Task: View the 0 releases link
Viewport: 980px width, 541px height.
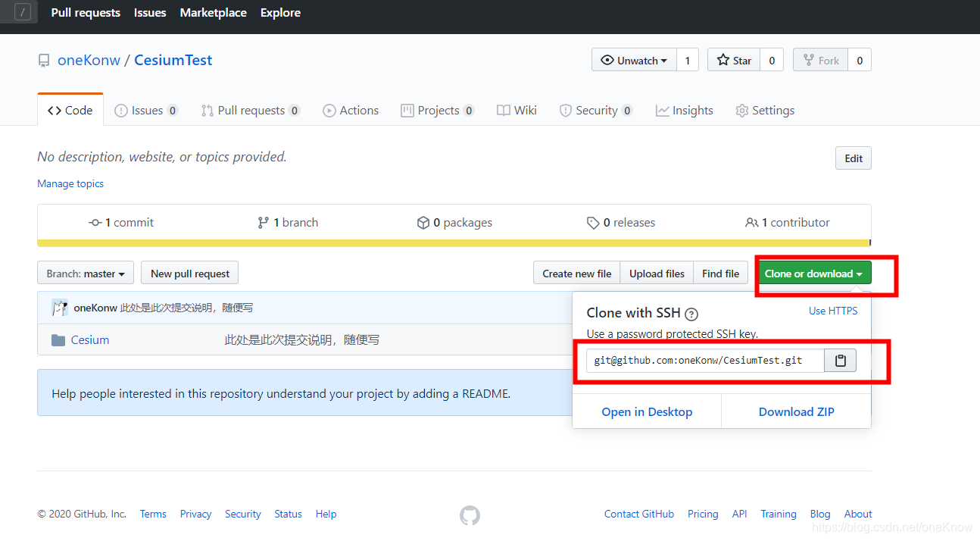Action: click(x=621, y=223)
